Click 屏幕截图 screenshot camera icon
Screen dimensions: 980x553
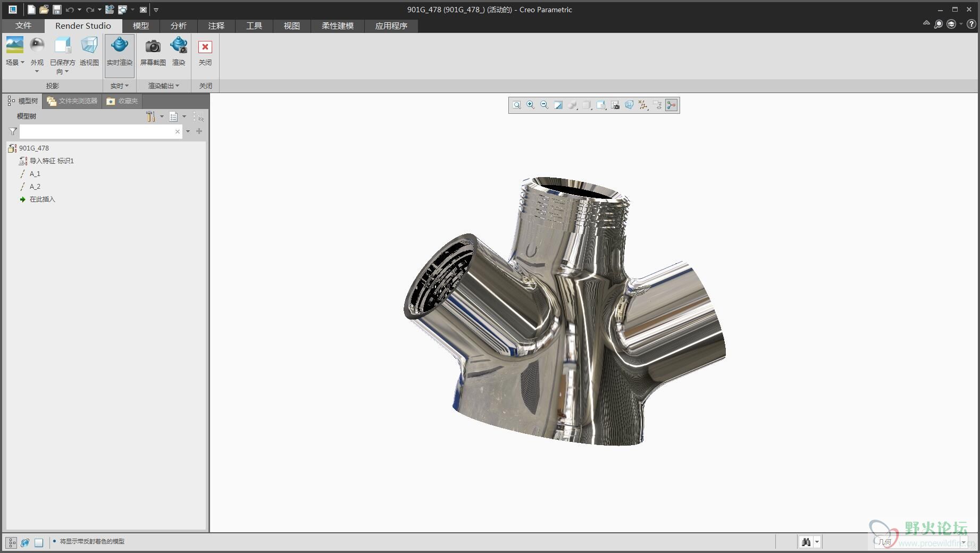(153, 47)
